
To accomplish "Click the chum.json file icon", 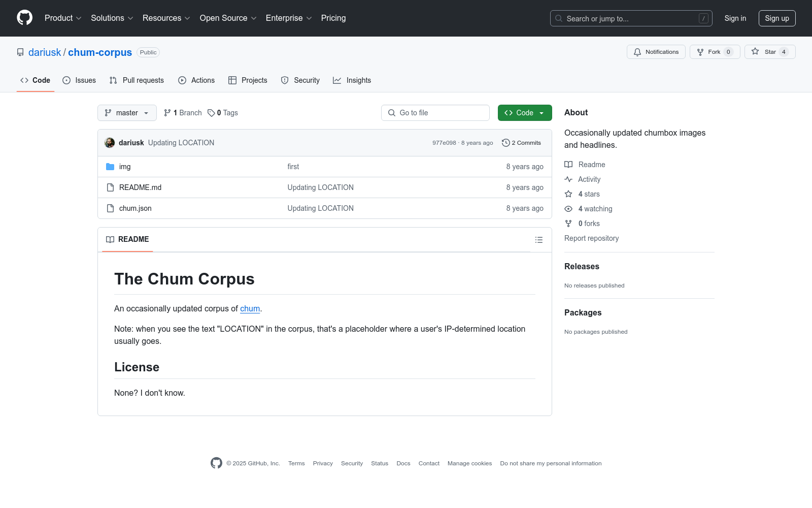I will point(110,208).
